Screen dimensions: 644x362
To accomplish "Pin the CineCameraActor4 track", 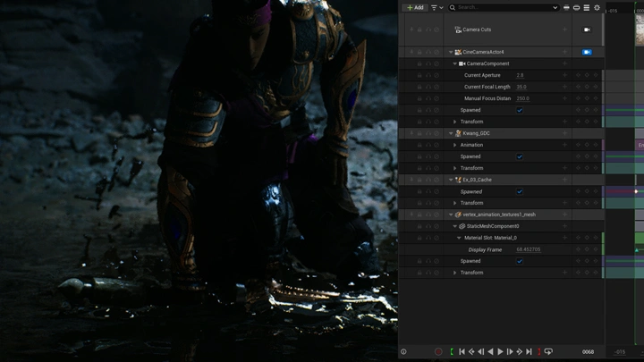I will tap(411, 52).
